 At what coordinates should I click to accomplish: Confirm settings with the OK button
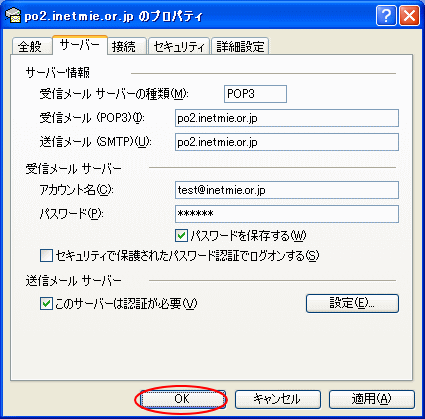[x=182, y=399]
